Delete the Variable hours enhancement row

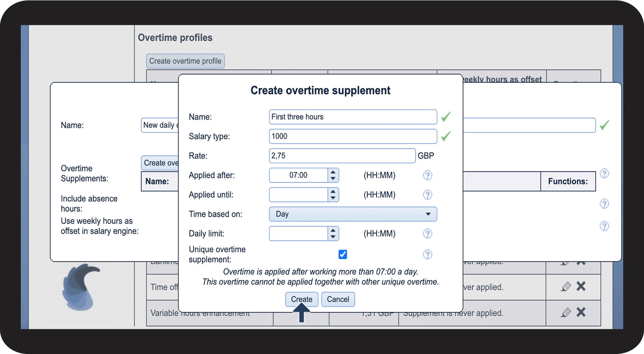tap(581, 312)
